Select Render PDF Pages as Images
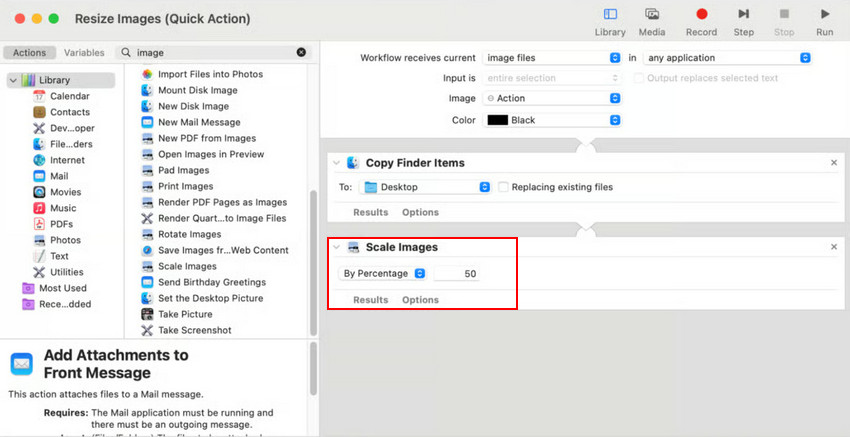The height and width of the screenshot is (437, 850). coord(214,202)
